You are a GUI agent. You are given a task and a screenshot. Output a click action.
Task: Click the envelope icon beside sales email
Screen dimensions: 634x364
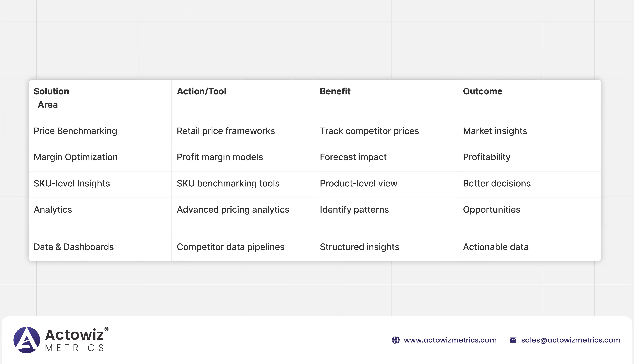coord(513,340)
